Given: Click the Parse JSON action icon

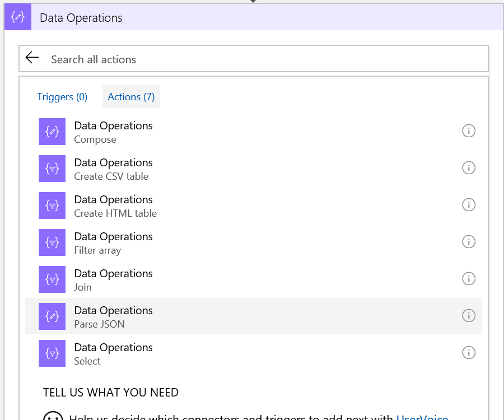Looking at the screenshot, I should tap(52, 316).
